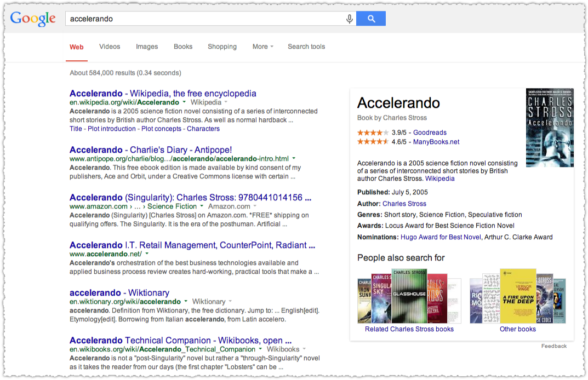Open Hugo Award for Best Novel link
Image resolution: width=588 pixels, height=380 pixels.
[x=441, y=237]
